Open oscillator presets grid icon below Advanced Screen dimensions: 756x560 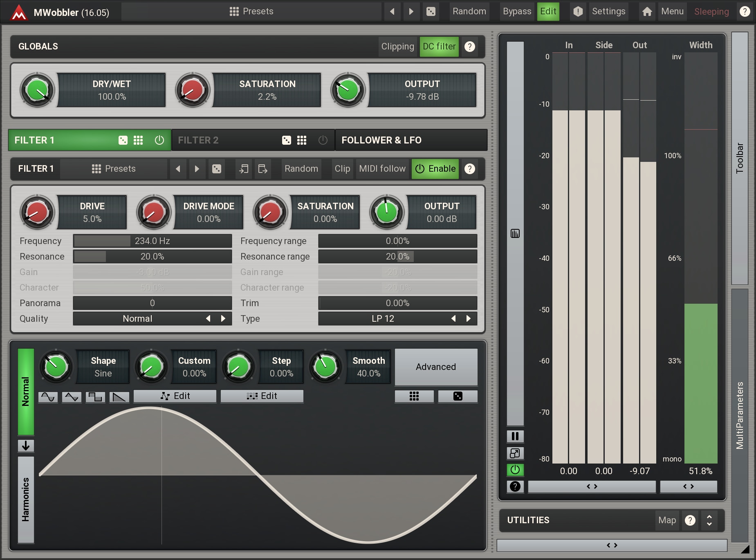414,396
